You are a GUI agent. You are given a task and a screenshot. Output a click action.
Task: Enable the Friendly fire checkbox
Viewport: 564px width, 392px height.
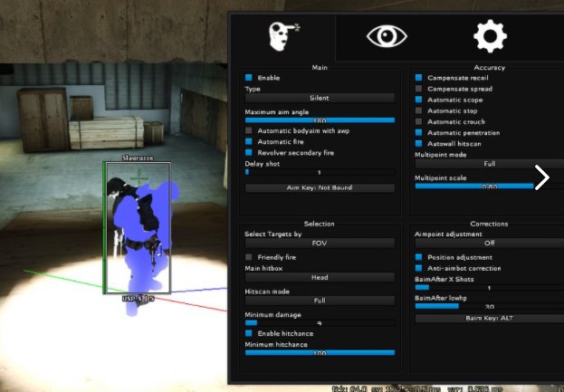pos(249,257)
